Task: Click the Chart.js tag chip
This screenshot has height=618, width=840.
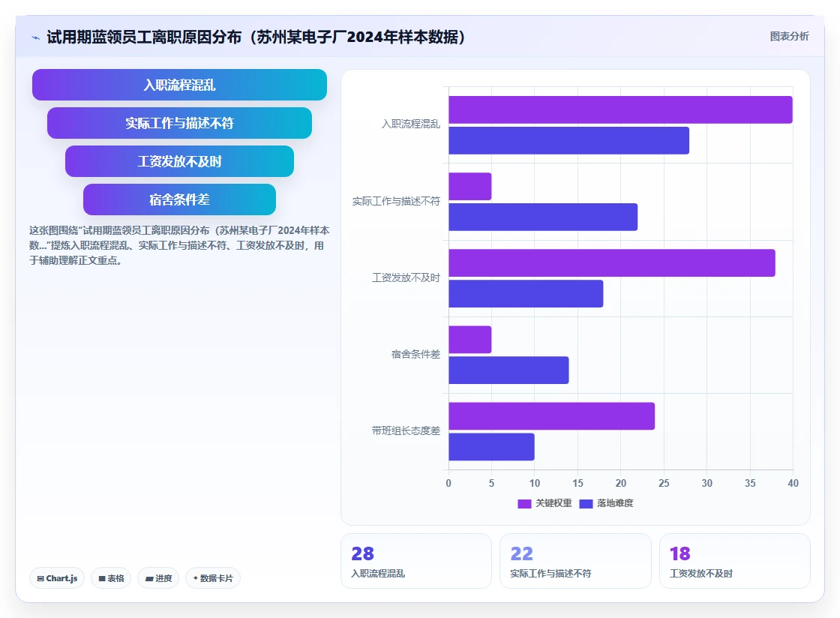Action: [x=57, y=578]
